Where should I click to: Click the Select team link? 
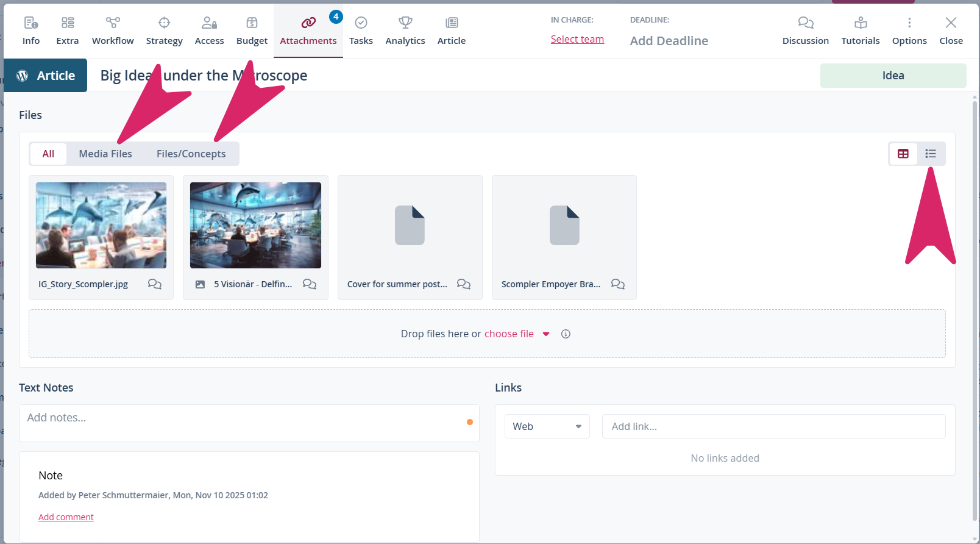coord(577,39)
